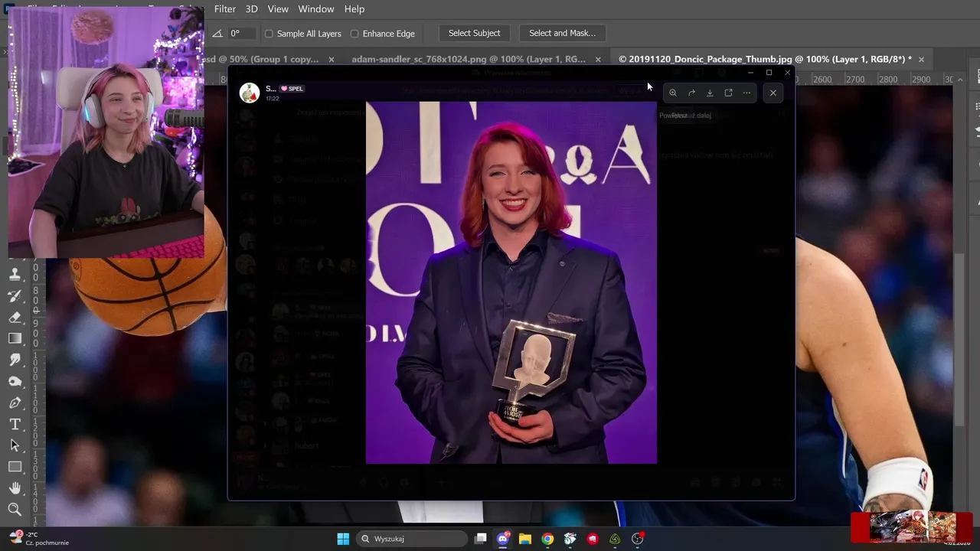Forward the image in Discord viewer

tap(691, 93)
